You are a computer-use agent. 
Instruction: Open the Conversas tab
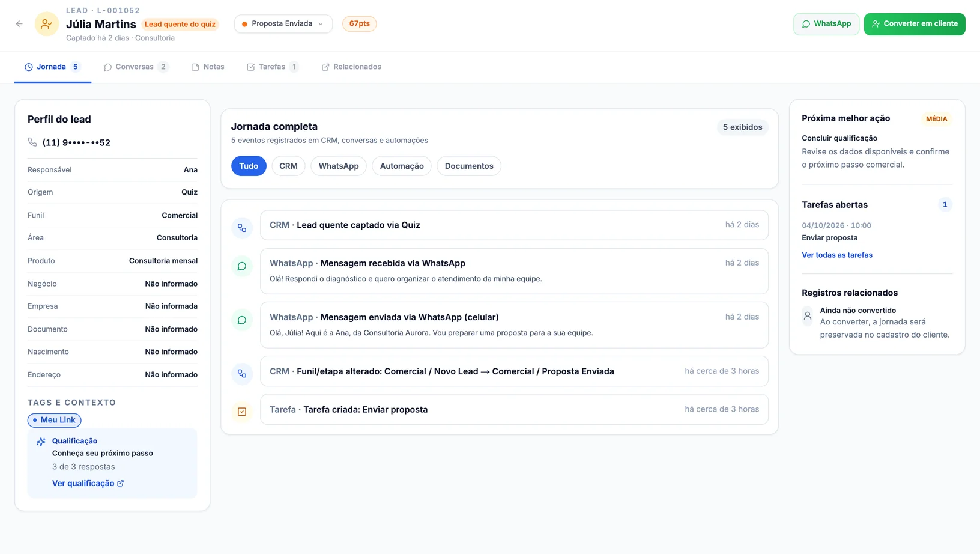tap(136, 67)
